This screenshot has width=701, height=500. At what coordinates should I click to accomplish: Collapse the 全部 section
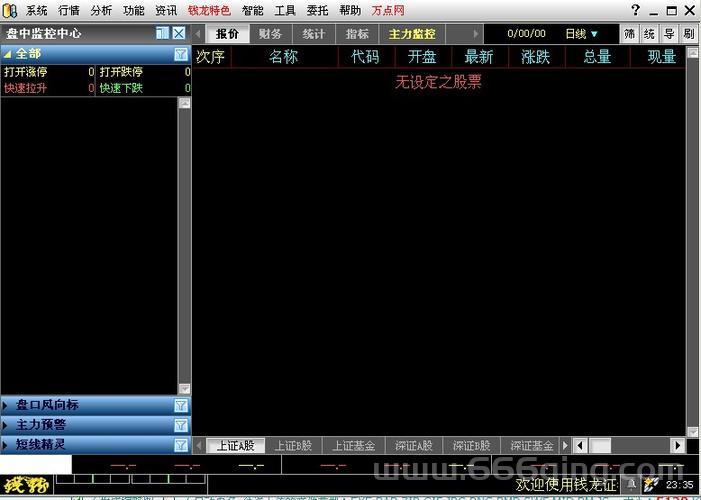point(7,55)
